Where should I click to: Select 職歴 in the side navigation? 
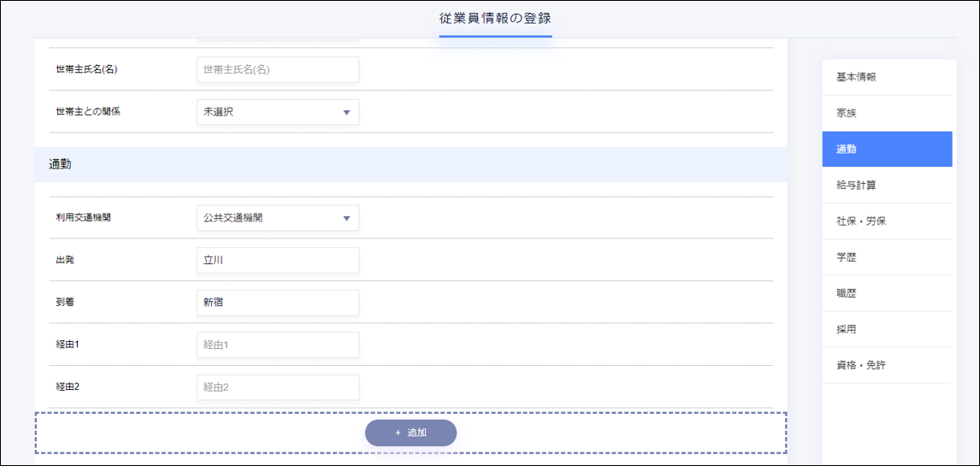(x=887, y=292)
